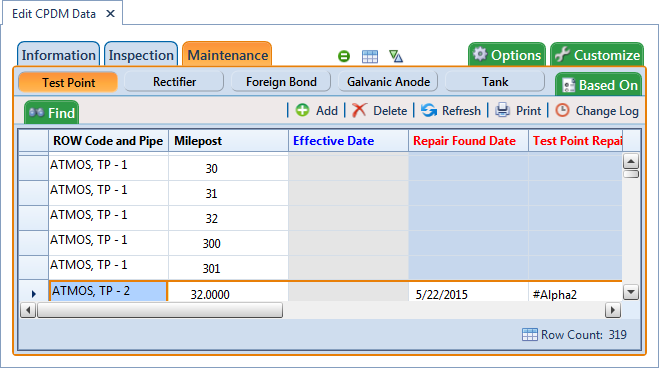The image size is (659, 368).
Task: Click the Effective Date cell in milepost 30 row
Action: [348, 167]
